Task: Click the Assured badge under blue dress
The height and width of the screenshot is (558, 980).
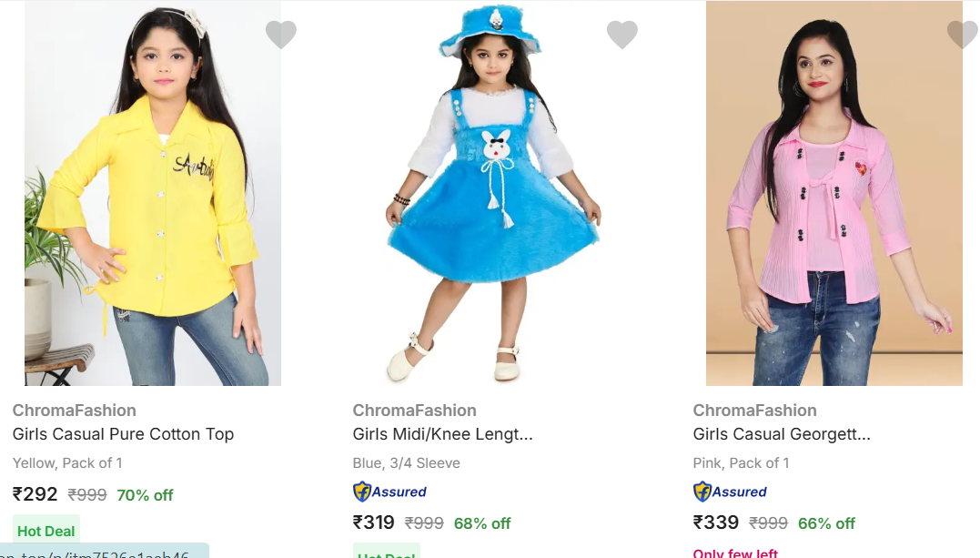Action: 389,492
